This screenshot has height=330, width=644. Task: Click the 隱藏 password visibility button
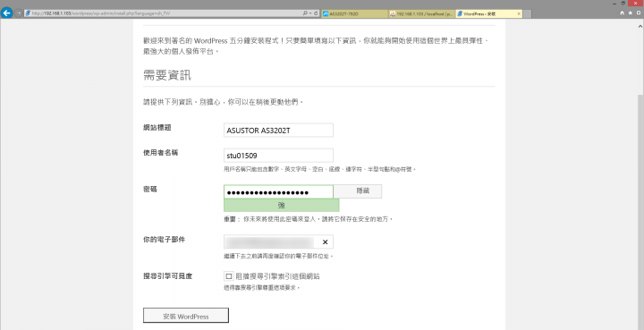[x=357, y=191]
